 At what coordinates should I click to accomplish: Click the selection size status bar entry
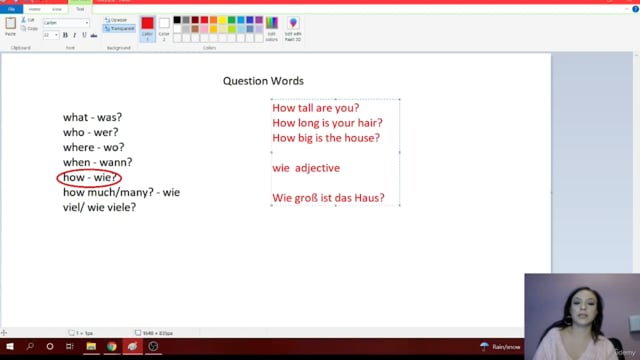[x=81, y=333]
